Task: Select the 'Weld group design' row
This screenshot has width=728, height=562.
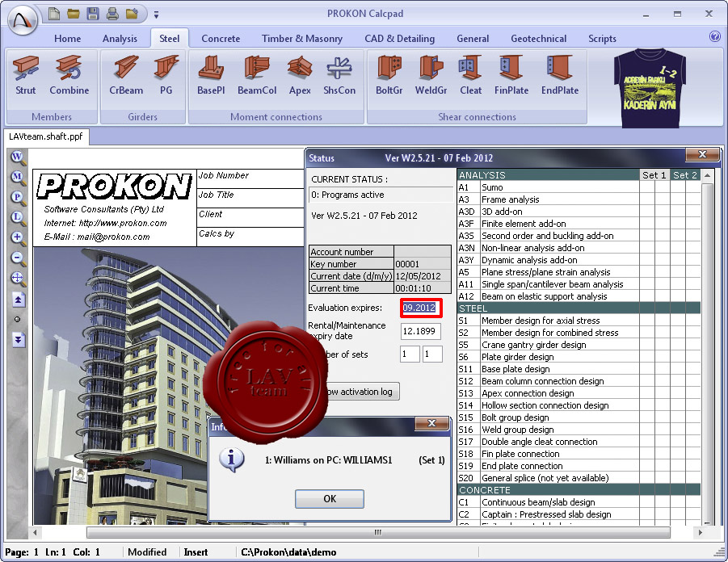Action: pos(579,430)
